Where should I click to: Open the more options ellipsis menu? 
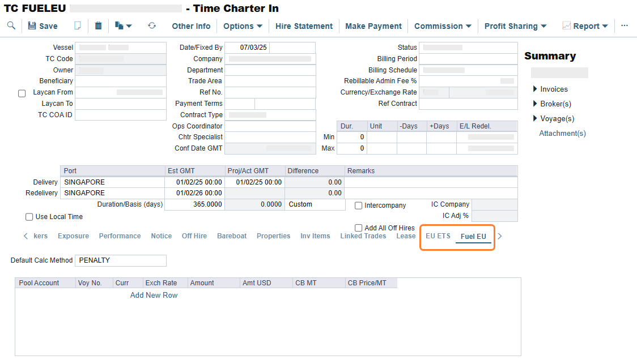coord(625,25)
